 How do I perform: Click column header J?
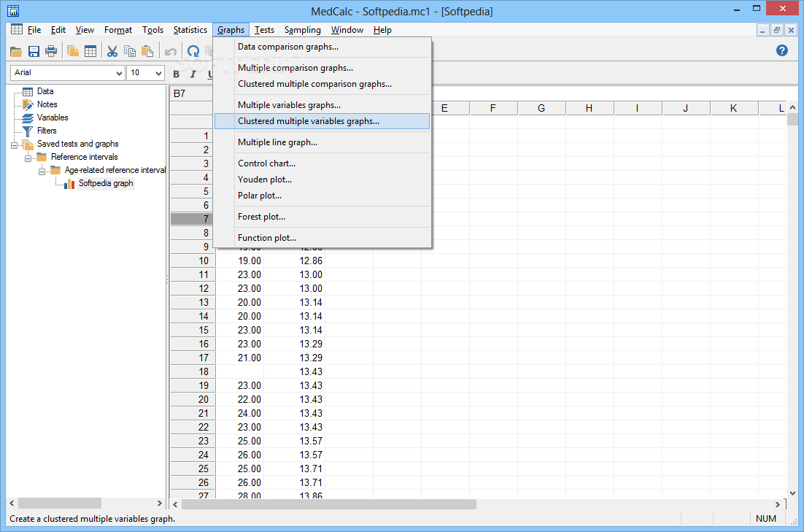pos(686,108)
